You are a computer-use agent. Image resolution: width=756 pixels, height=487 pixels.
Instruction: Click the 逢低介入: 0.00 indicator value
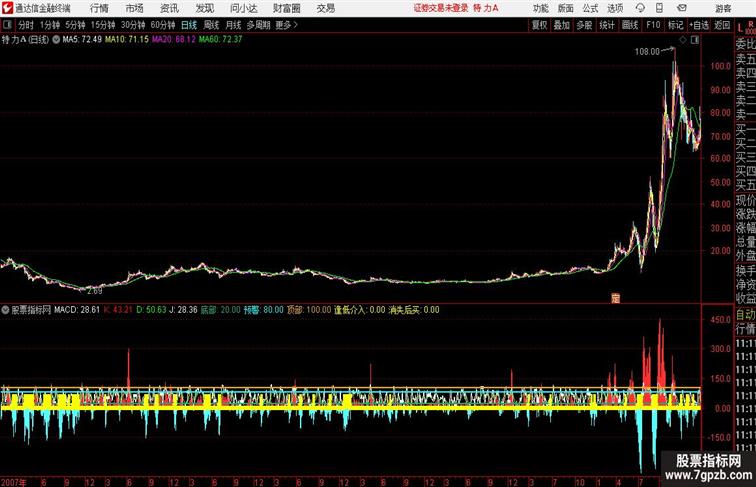(360, 310)
